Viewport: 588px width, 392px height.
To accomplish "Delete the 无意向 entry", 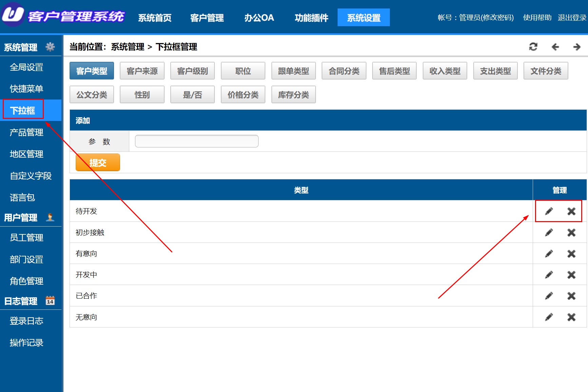I will (571, 317).
